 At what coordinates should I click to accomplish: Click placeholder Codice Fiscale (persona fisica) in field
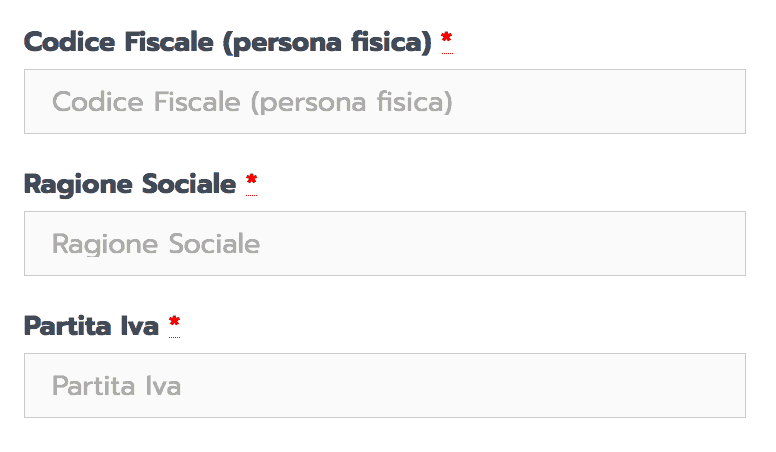(252, 102)
